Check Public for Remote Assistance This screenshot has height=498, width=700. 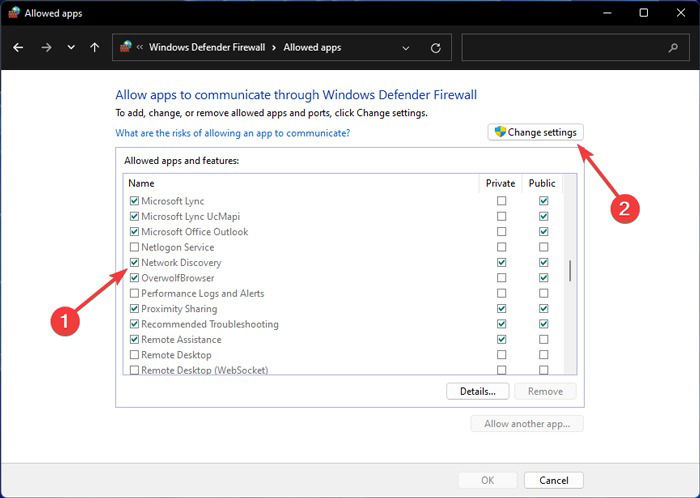pos(543,339)
